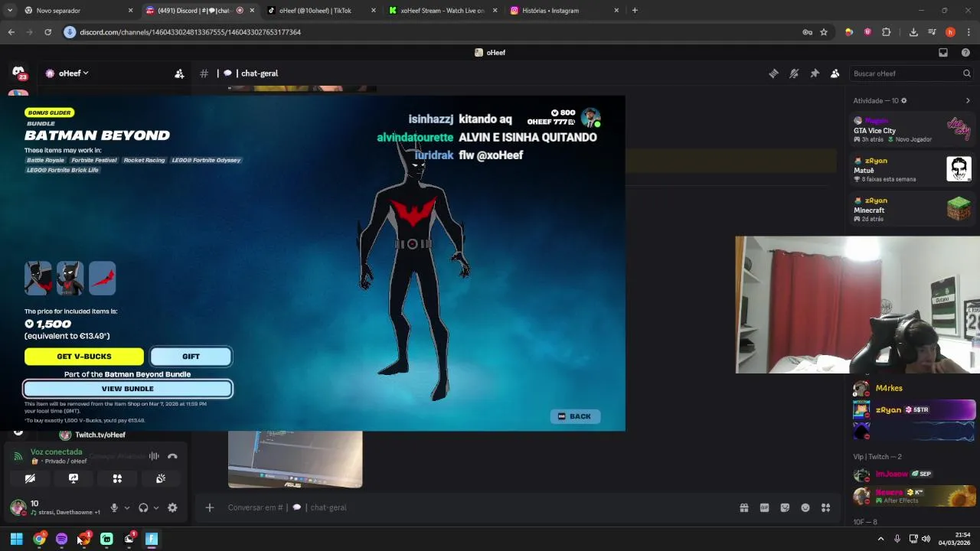
Task: Select the member playing After Effects
Action: pos(913,496)
